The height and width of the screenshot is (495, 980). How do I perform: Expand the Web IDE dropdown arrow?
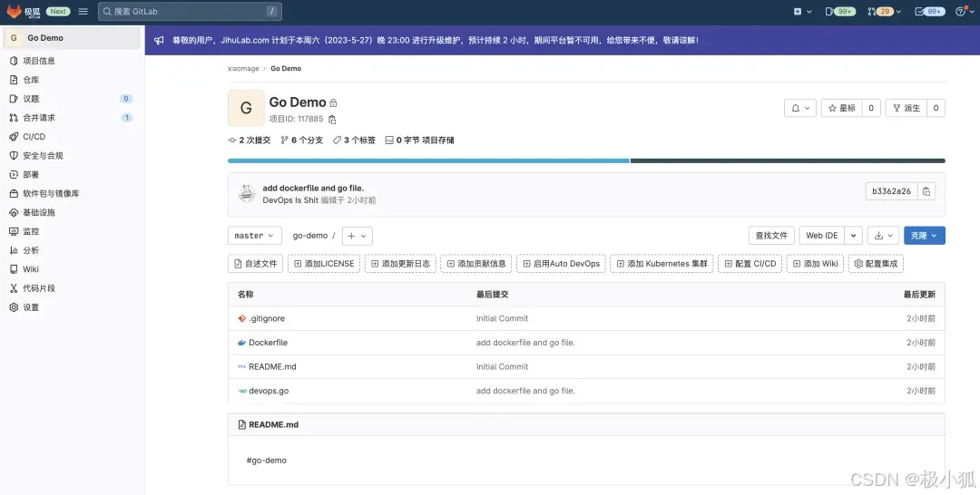click(853, 236)
